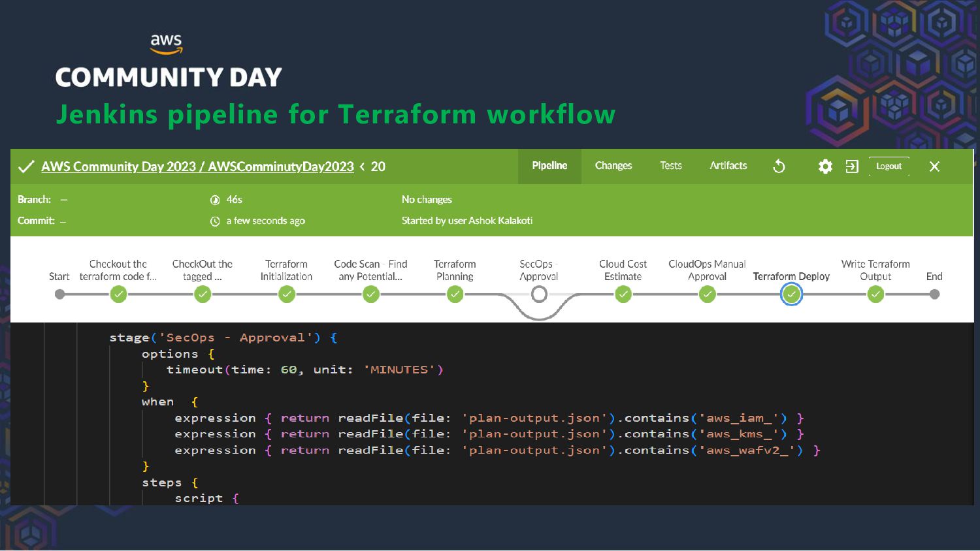Click the Branch label
Viewport: 980px width, 551px height.
(34, 199)
